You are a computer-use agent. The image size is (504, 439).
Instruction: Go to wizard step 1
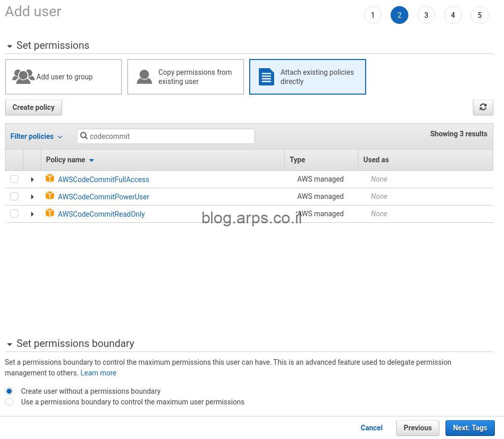373,15
